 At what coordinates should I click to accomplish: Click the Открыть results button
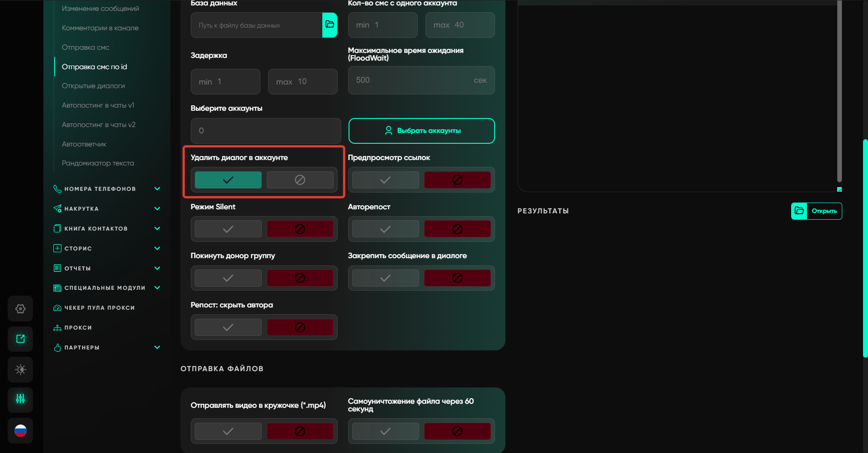816,211
